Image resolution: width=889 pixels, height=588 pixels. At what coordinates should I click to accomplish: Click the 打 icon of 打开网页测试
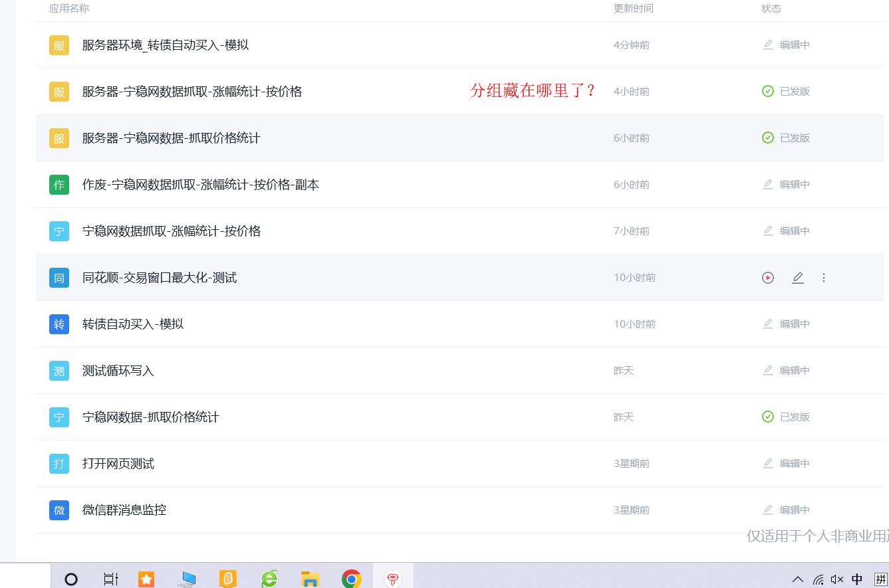(59, 464)
